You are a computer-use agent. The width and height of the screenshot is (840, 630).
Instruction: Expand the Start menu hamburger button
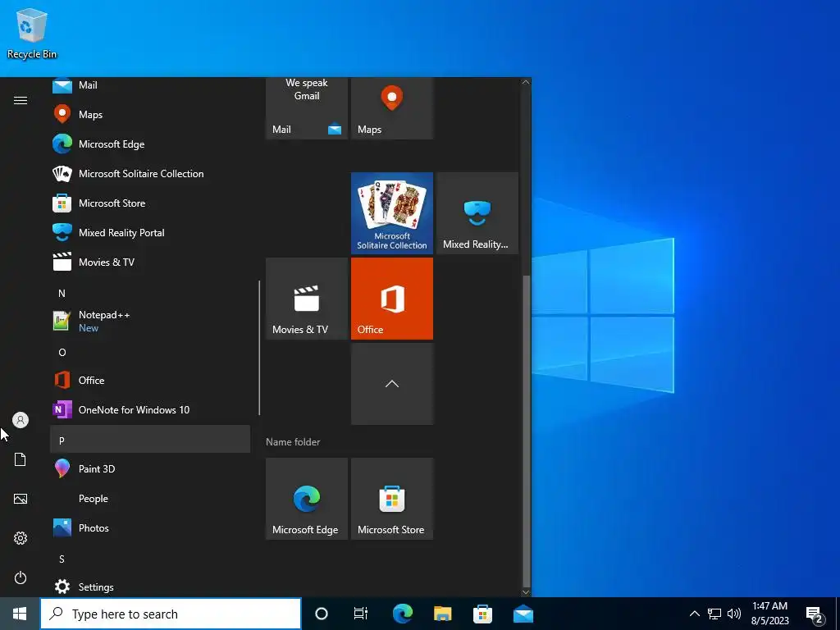(21, 100)
